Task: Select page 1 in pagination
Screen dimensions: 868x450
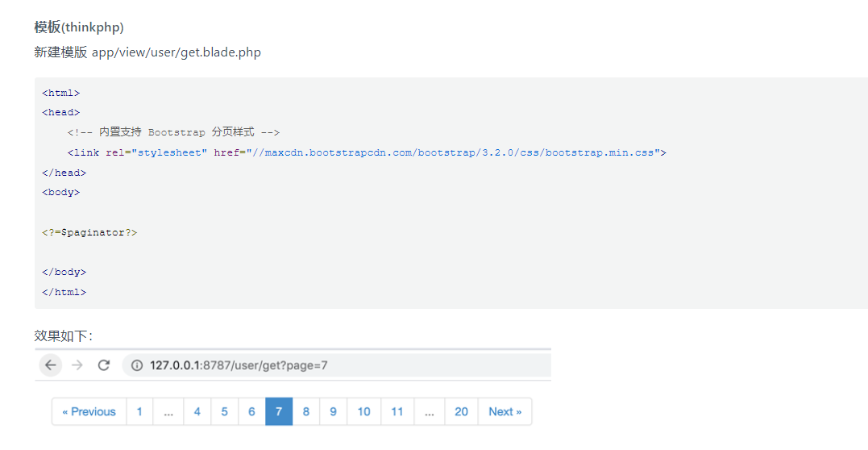Action: 139,412
